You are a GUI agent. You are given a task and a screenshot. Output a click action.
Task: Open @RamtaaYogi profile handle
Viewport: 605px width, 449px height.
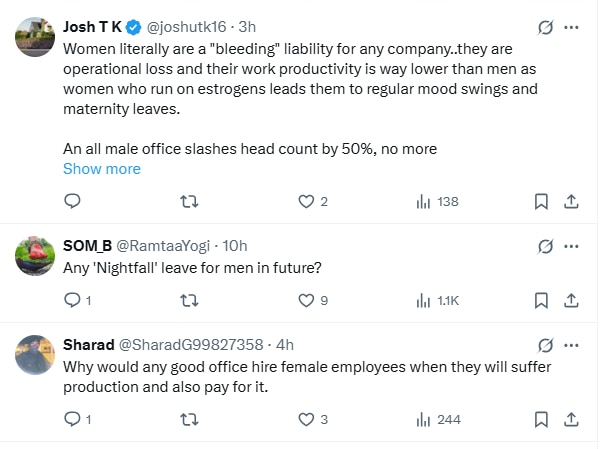(x=161, y=245)
